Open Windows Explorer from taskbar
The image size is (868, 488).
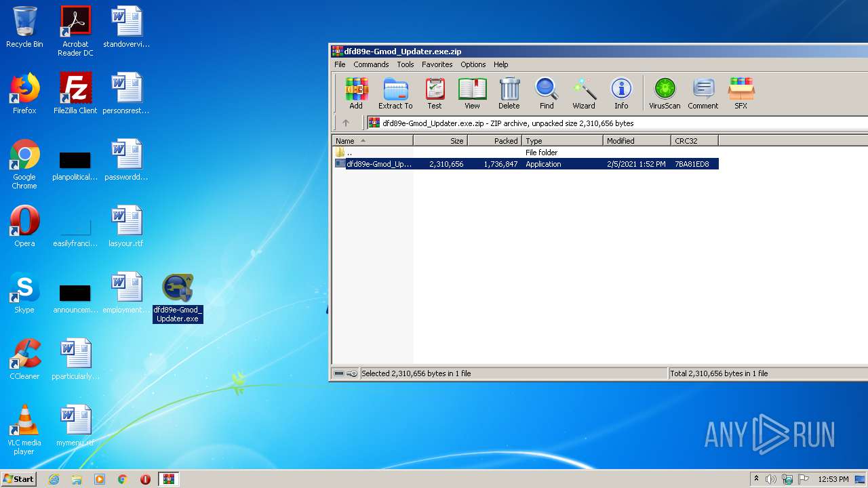[x=77, y=479]
